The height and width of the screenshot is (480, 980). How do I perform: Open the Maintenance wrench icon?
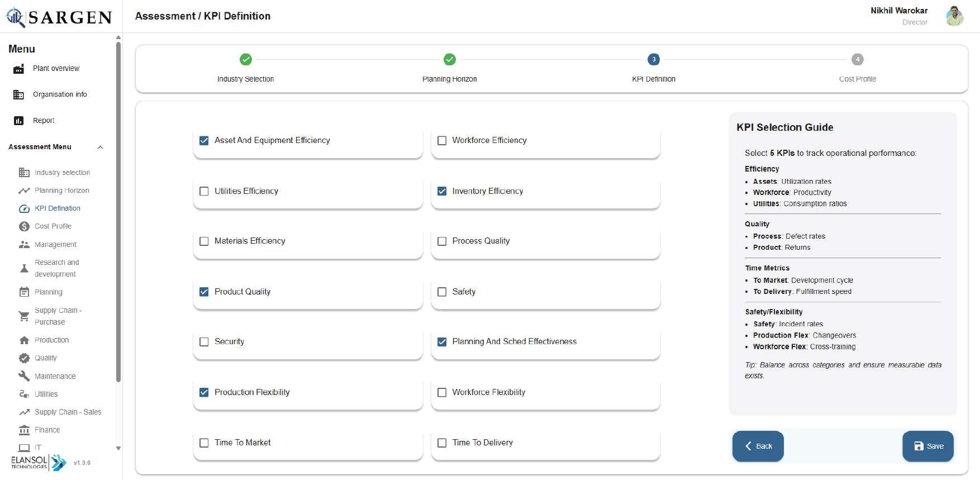click(x=24, y=376)
